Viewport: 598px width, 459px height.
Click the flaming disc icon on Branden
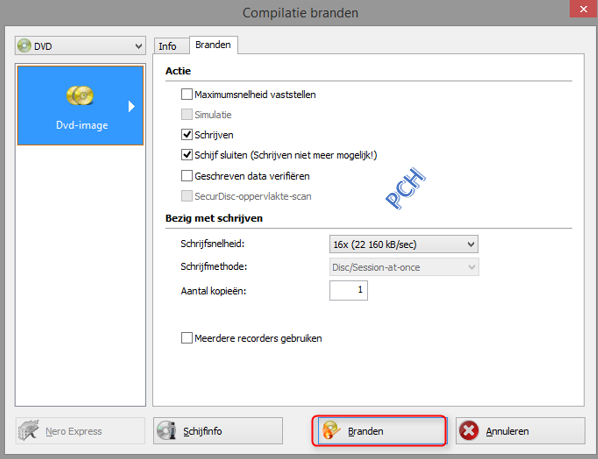(x=330, y=431)
